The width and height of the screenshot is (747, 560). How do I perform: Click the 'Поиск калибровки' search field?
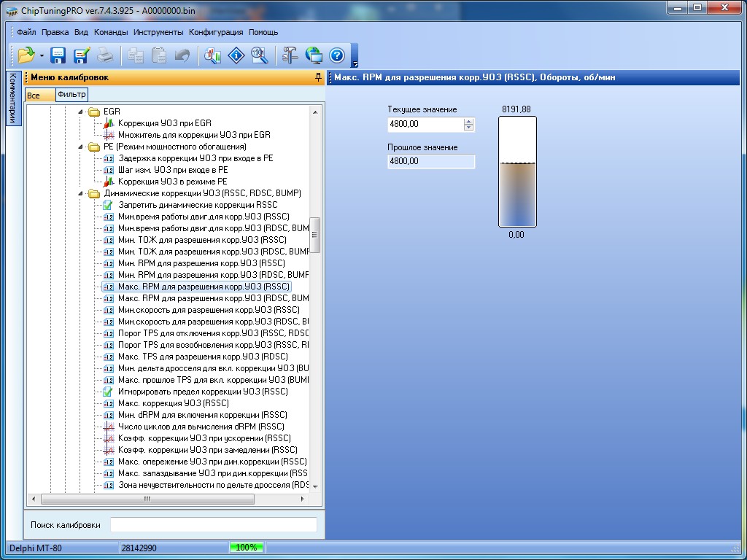click(213, 525)
